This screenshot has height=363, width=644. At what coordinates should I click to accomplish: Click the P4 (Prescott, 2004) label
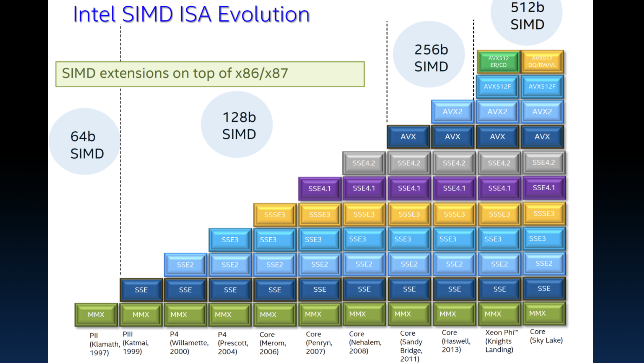(233, 343)
